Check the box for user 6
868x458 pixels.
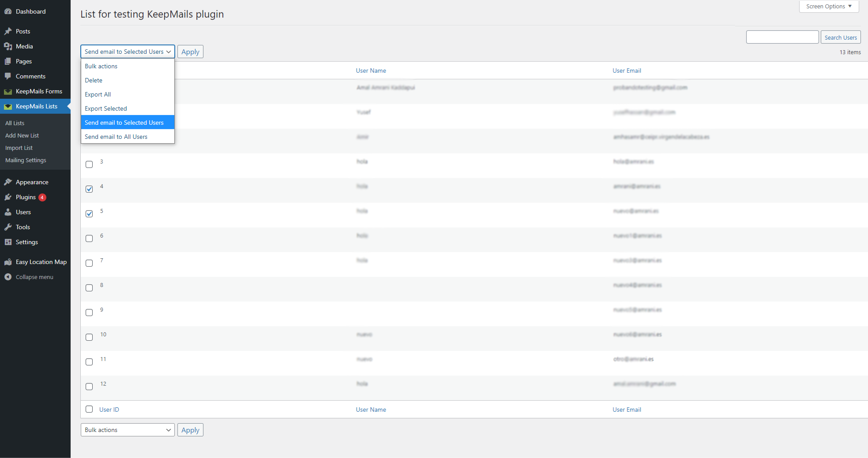coord(89,238)
